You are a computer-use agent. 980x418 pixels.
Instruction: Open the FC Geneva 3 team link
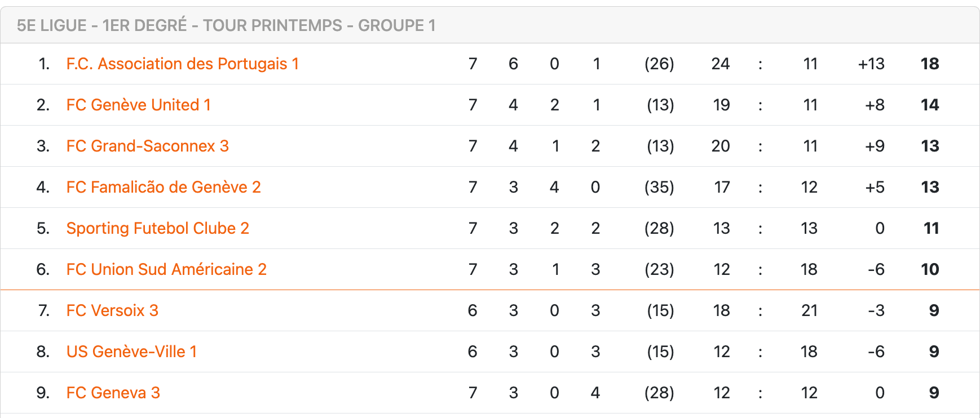(113, 393)
